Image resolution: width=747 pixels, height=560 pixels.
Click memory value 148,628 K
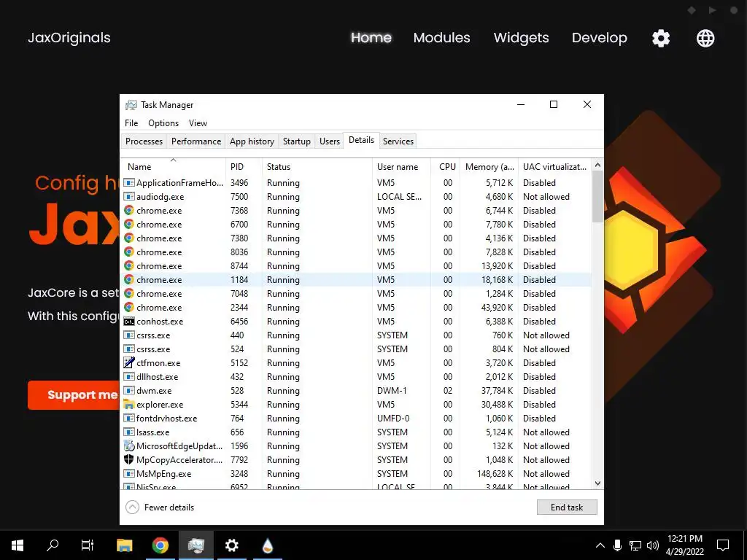[495, 473]
